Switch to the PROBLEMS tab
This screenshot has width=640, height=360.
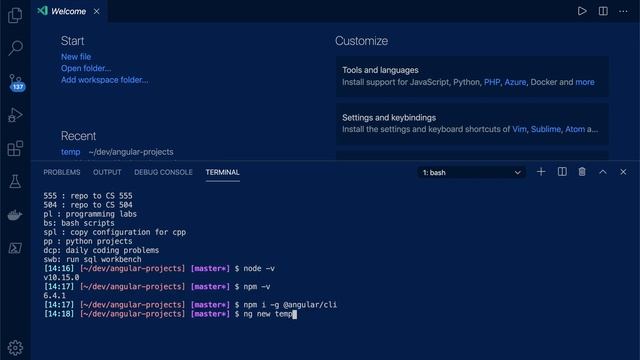[62, 172]
